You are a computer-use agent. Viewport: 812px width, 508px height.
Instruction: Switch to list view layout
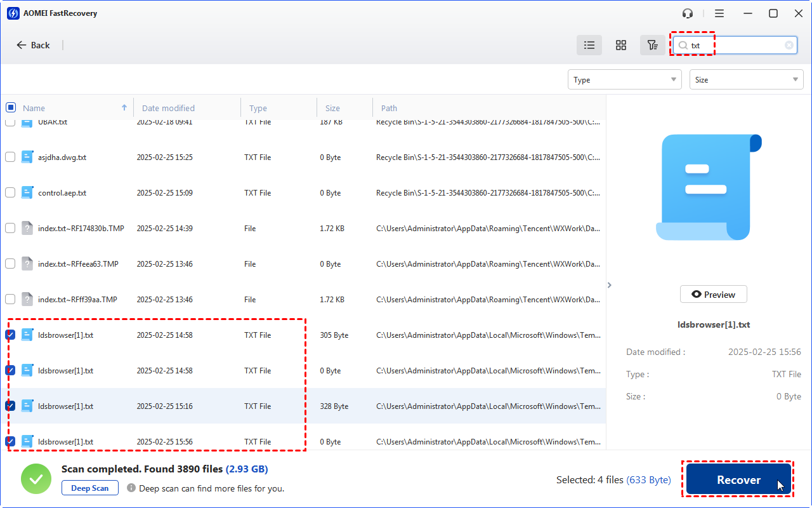point(589,45)
